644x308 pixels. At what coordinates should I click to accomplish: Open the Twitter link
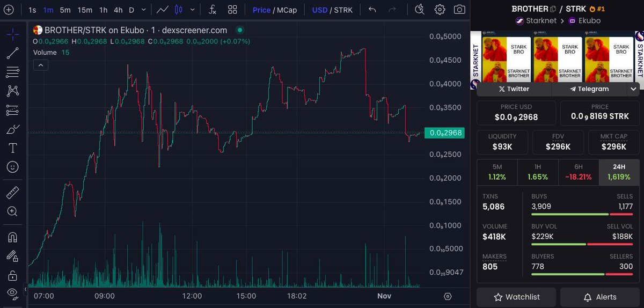coord(514,89)
